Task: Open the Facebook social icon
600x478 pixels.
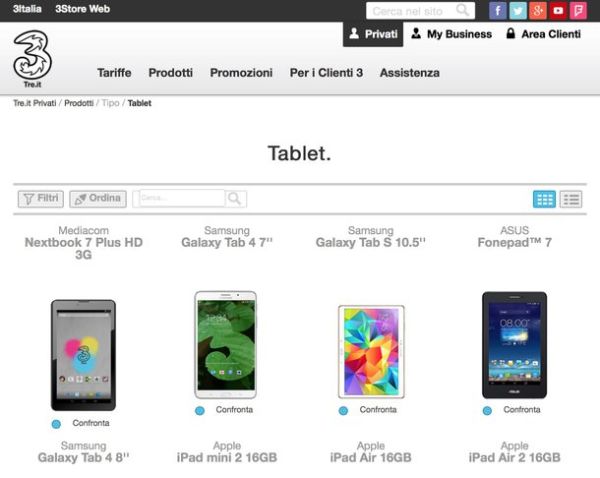Action: tap(497, 10)
